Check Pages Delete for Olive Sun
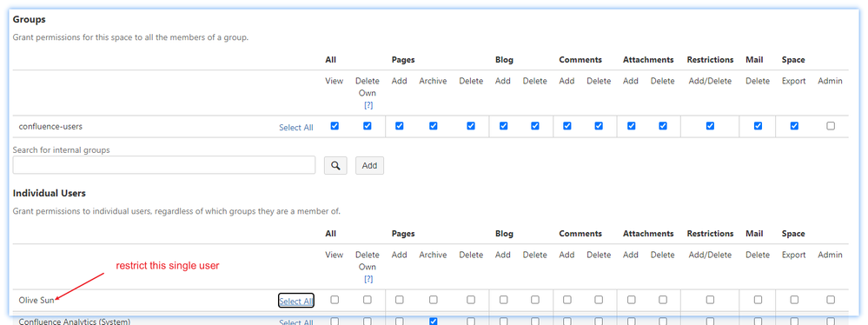Viewport: 868px width, 325px height. 471,300
